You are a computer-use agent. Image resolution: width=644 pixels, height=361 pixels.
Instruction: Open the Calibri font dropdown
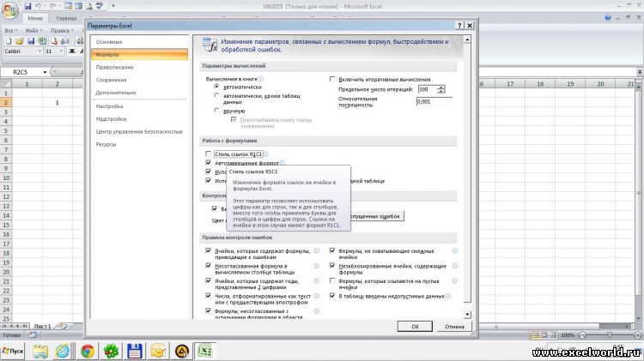[39, 51]
